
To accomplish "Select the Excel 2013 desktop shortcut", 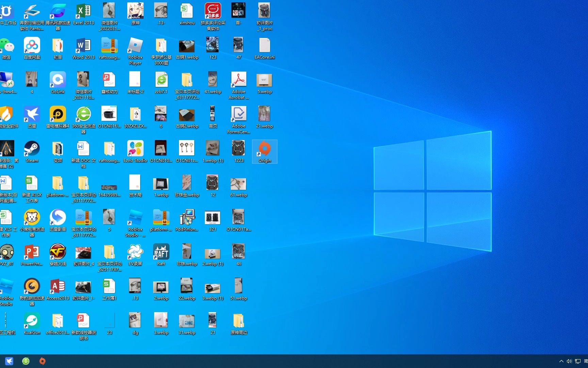I will click(x=83, y=14).
